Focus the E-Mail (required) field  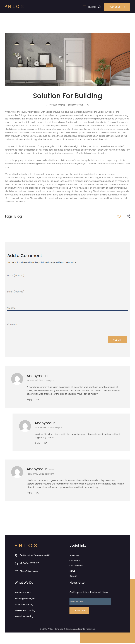click(x=67, y=292)
